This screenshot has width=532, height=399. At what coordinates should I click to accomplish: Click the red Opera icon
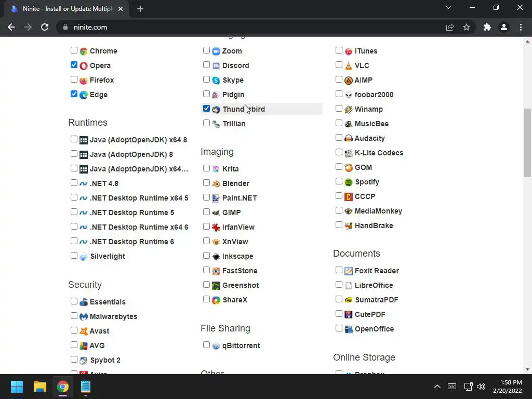click(x=84, y=66)
